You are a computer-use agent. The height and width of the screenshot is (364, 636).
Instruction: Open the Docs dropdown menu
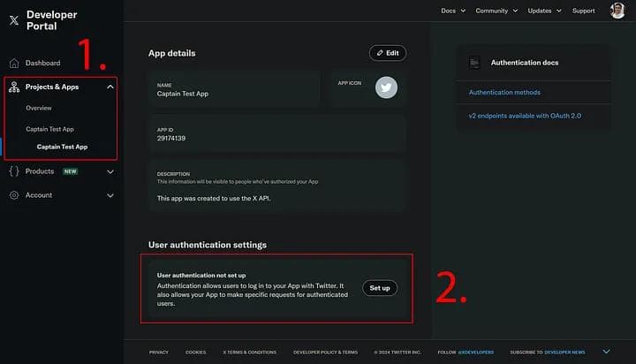[453, 11]
